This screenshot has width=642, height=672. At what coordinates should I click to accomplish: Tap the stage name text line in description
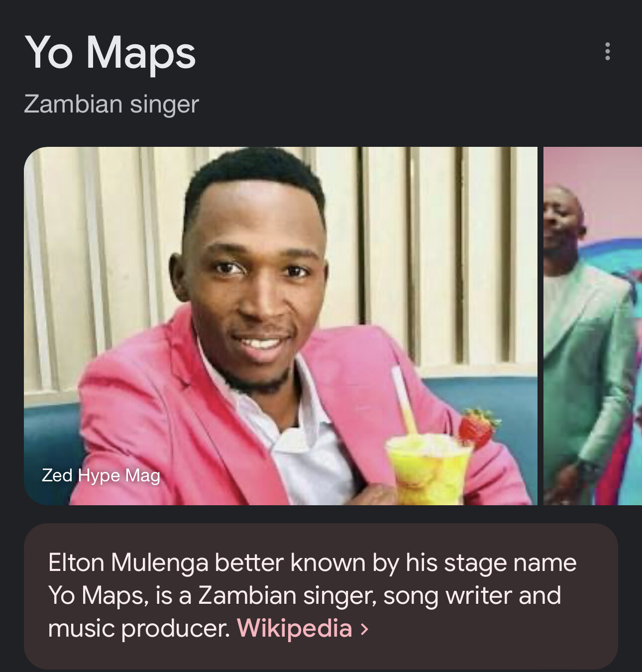(313, 563)
